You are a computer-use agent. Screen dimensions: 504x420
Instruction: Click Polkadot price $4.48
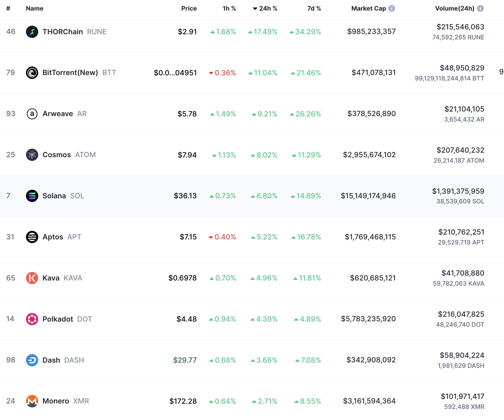[187, 319]
